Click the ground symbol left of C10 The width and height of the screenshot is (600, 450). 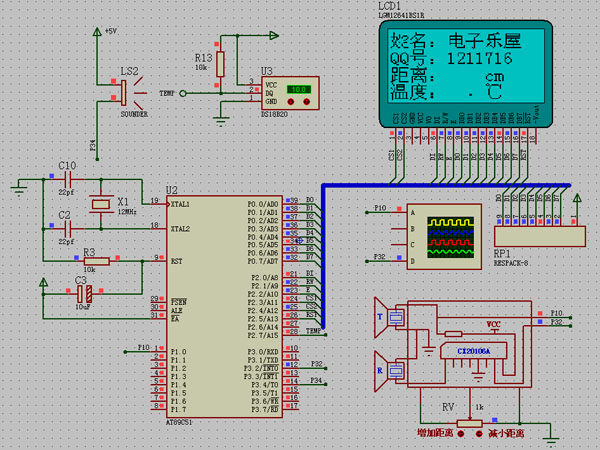pyautogui.click(x=19, y=190)
